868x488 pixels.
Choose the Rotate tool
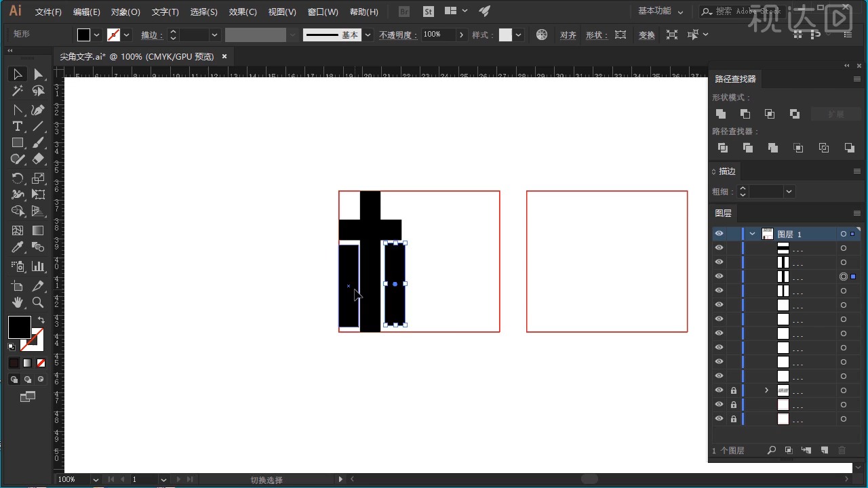click(18, 178)
